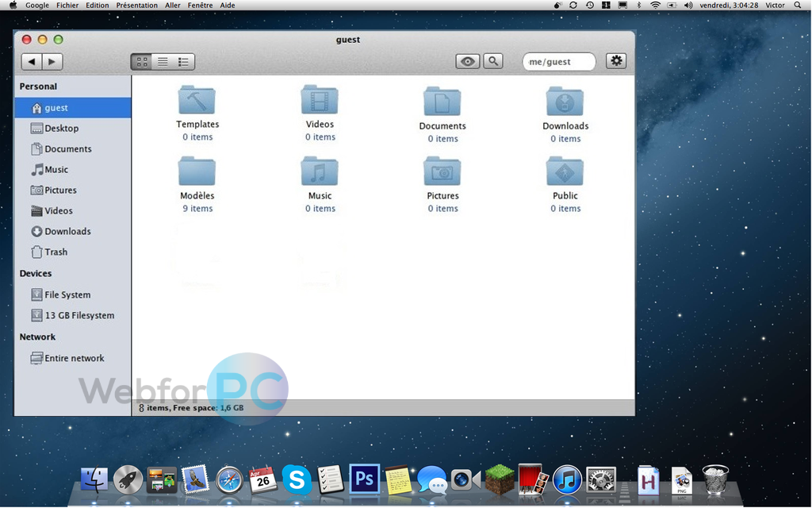Click the back navigation arrow
The height and width of the screenshot is (508, 812).
click(32, 61)
